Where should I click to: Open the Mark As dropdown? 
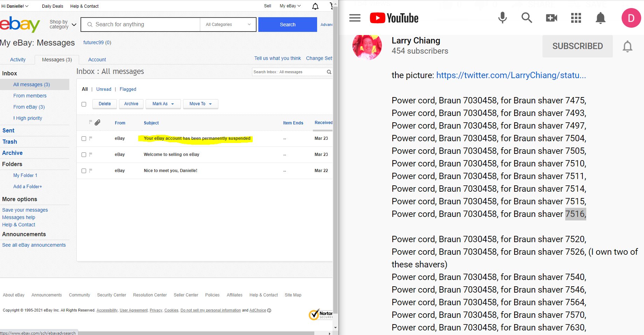163,104
